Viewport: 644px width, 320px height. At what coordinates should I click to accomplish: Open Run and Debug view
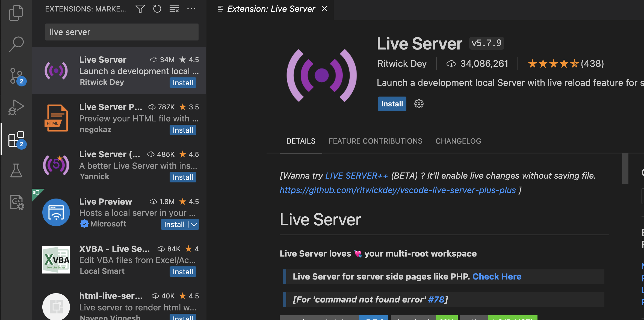pyautogui.click(x=16, y=107)
